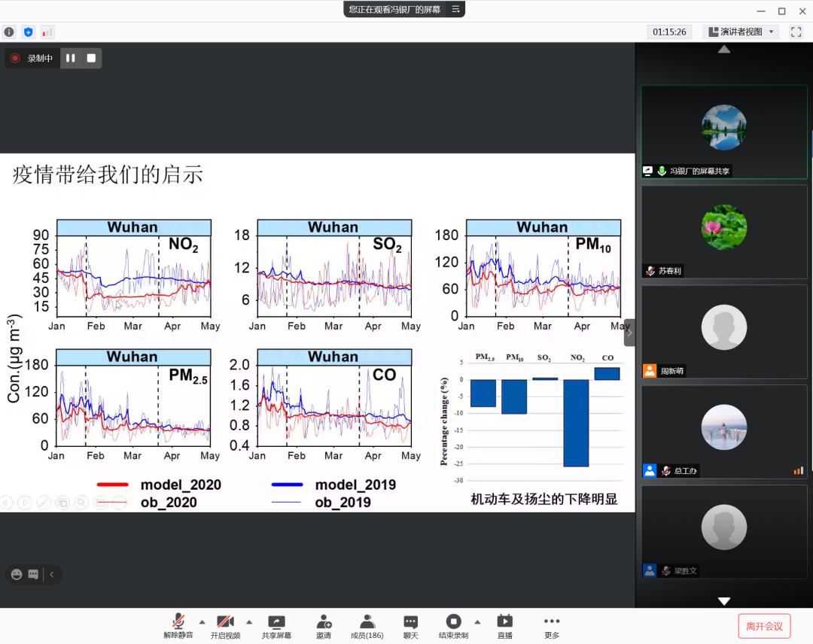This screenshot has height=644, width=813.
Task: Pause the recording in progress
Action: click(x=71, y=58)
